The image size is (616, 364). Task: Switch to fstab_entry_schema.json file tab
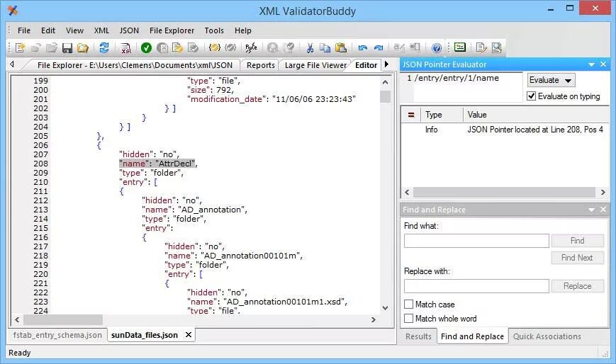57,335
